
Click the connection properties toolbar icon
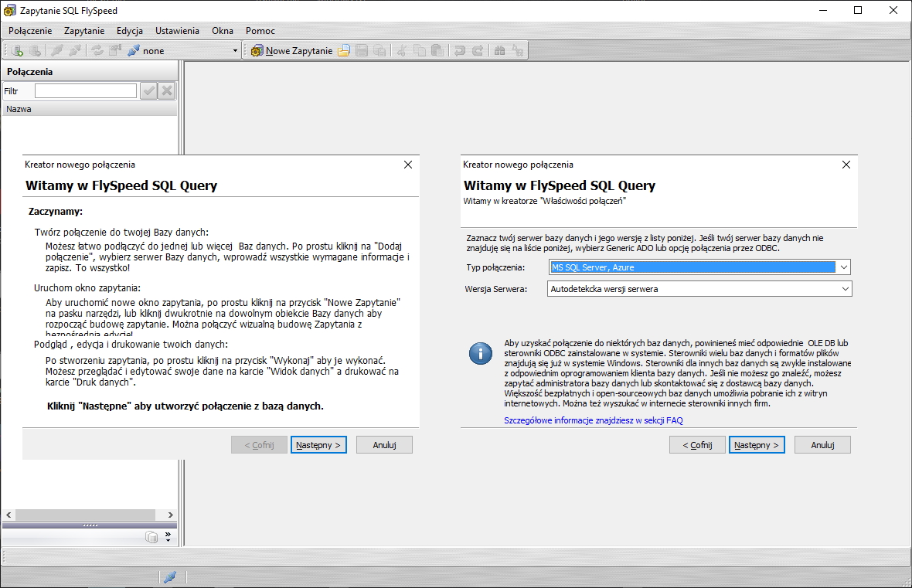click(x=115, y=50)
